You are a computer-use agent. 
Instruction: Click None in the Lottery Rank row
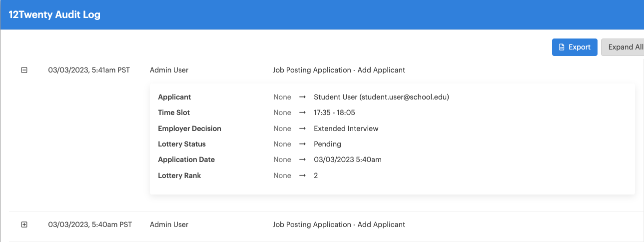(x=282, y=175)
